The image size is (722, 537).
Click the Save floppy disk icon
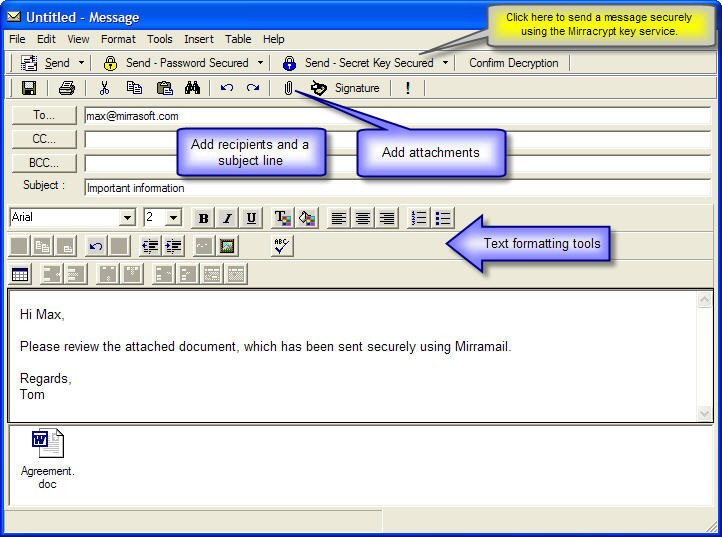tap(29, 88)
